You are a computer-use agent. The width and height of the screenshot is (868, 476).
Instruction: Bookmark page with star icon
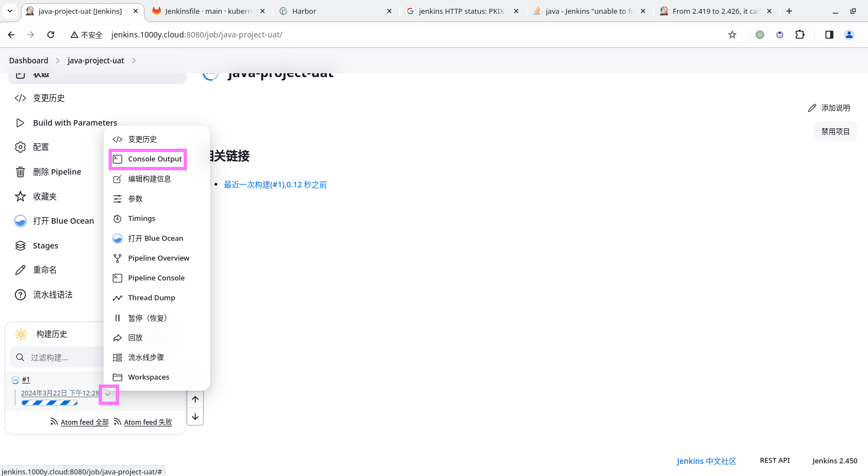coord(732,35)
